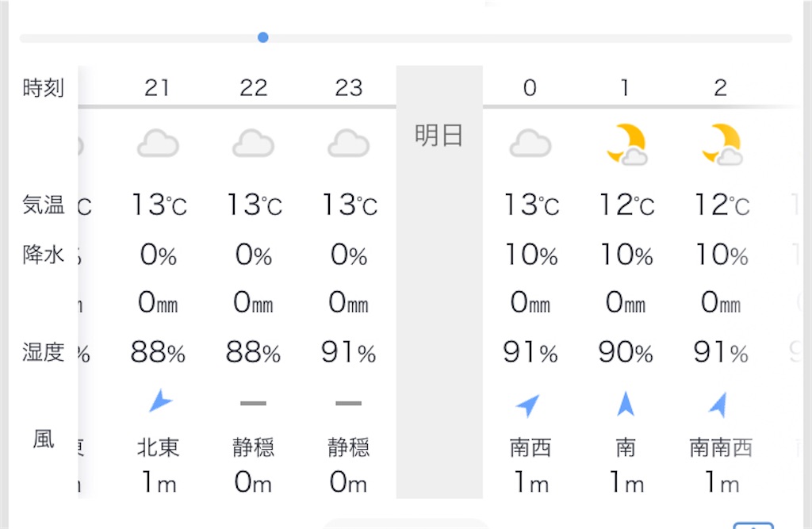Click the cloudy icon under 0 o'clock

pos(530,144)
